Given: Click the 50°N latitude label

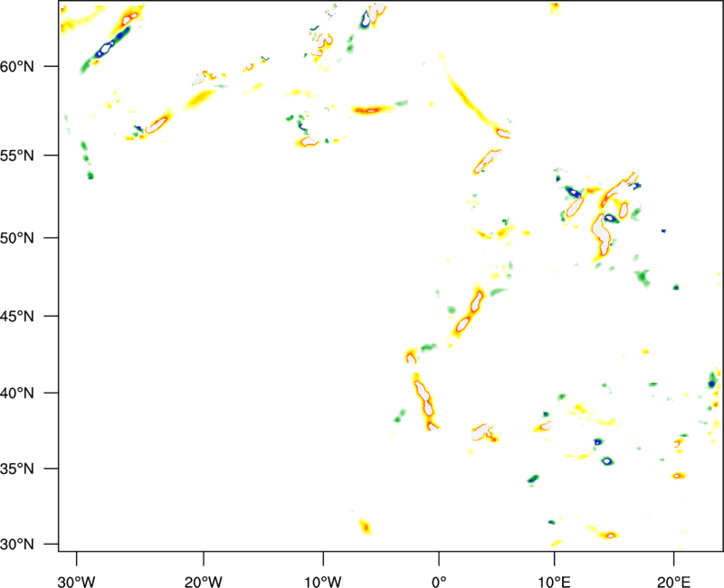Looking at the screenshot, I should [17, 238].
